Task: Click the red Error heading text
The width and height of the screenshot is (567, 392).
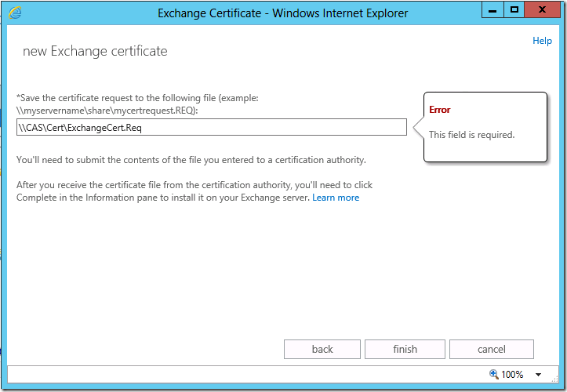Action: tap(440, 110)
